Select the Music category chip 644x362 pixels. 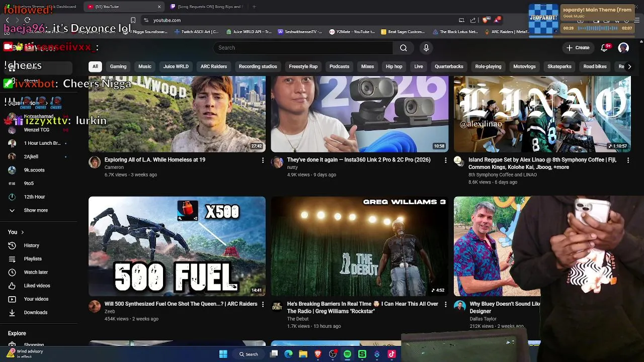145,66
